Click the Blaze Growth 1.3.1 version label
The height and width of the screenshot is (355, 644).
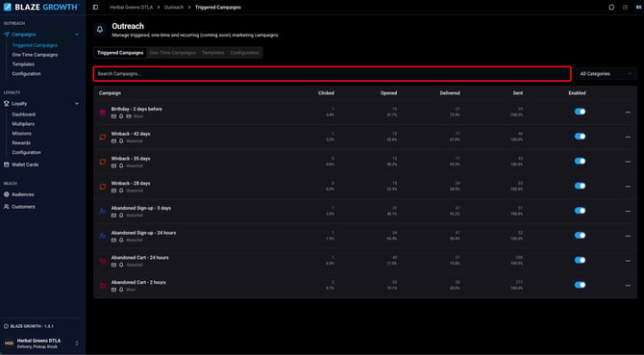tap(32, 326)
